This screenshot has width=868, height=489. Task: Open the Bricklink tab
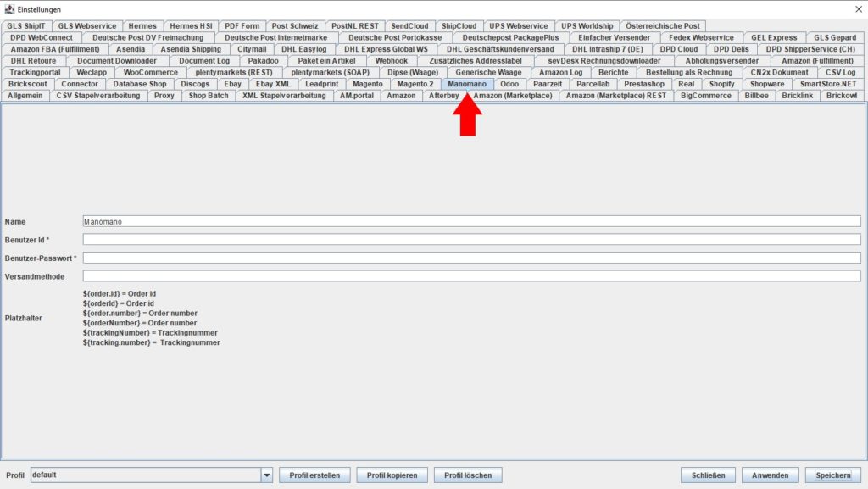[x=797, y=96]
